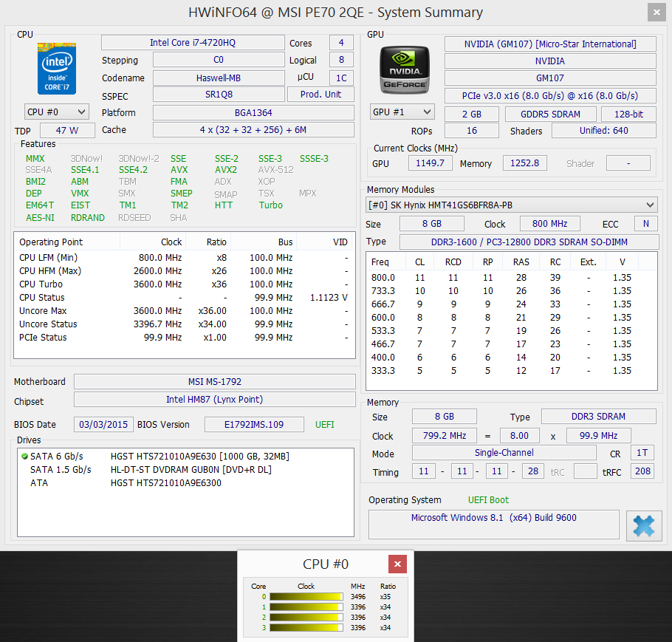
Task: Select the SATA 6 Gb/s HGST drive row
Action: click(185, 457)
